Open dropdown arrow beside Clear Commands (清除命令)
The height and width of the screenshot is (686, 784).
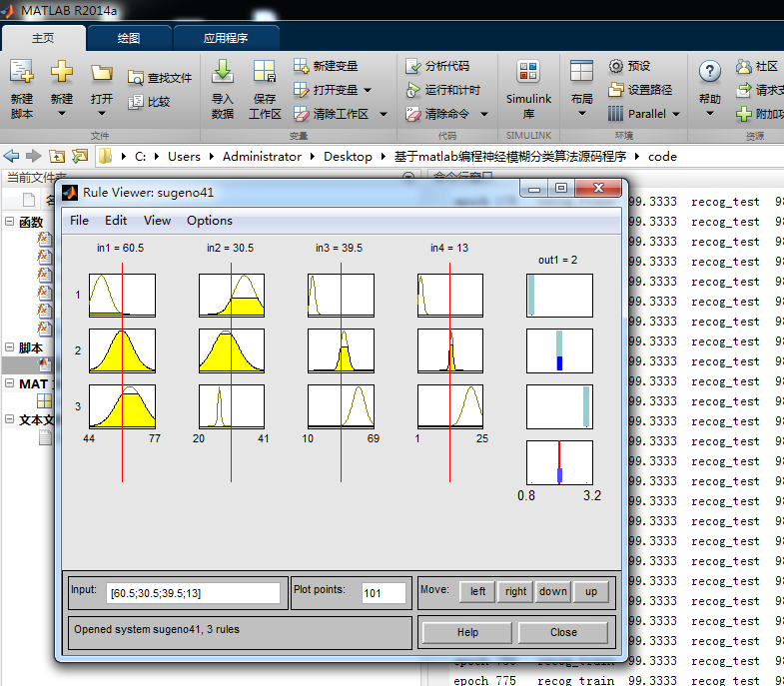point(484,114)
